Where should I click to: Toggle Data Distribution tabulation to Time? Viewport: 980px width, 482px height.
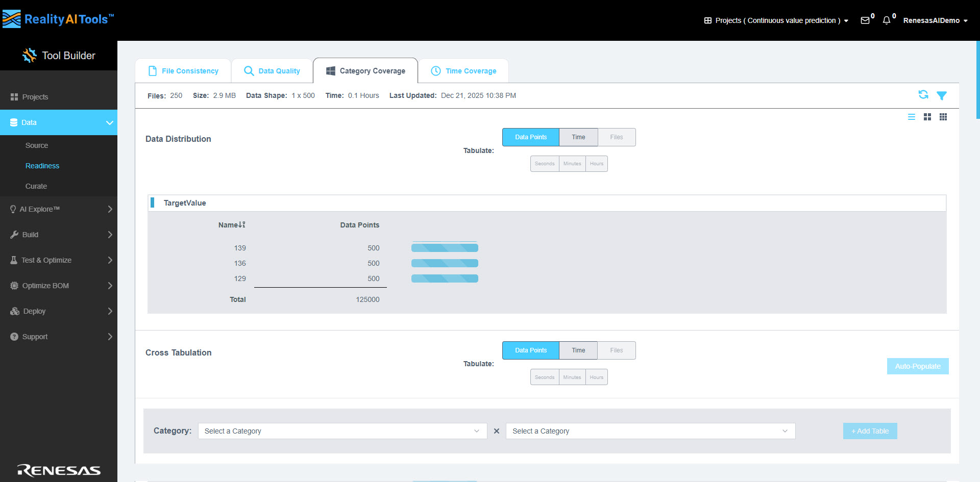click(578, 137)
